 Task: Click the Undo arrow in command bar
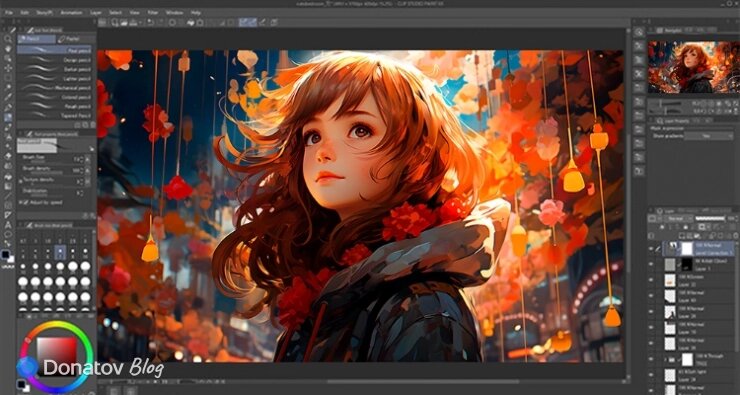tap(150, 22)
